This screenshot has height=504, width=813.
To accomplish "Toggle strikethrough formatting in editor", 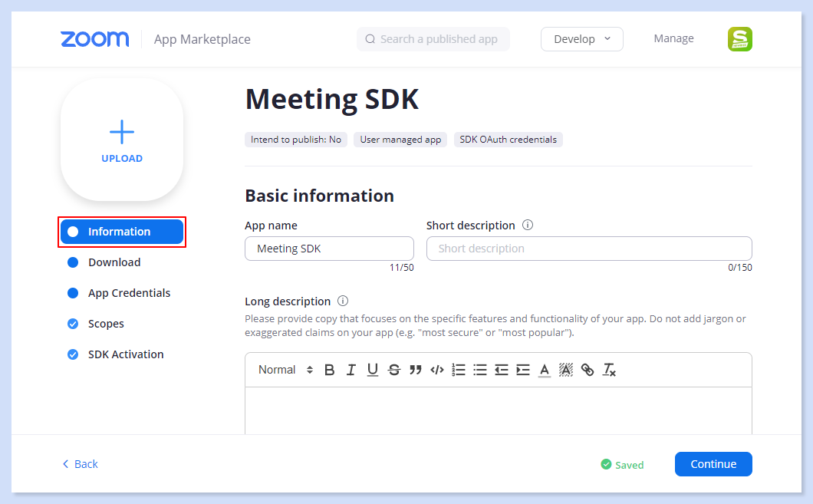I will click(x=394, y=370).
